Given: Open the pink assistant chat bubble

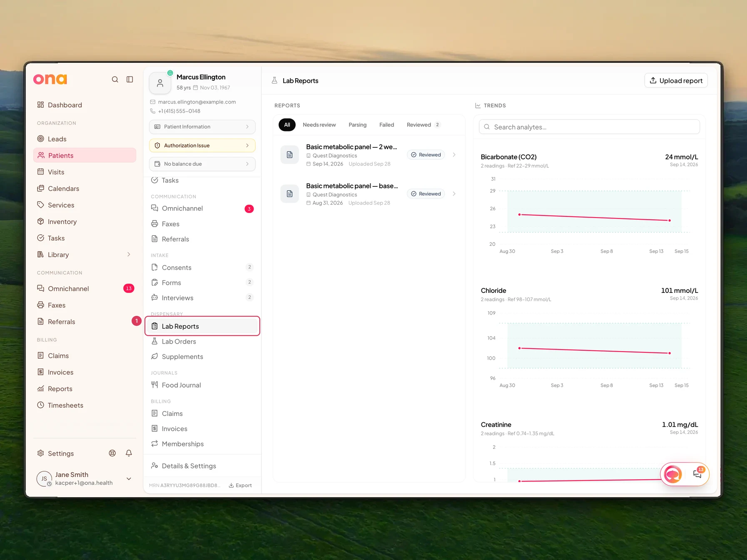Looking at the screenshot, I should pos(673,474).
